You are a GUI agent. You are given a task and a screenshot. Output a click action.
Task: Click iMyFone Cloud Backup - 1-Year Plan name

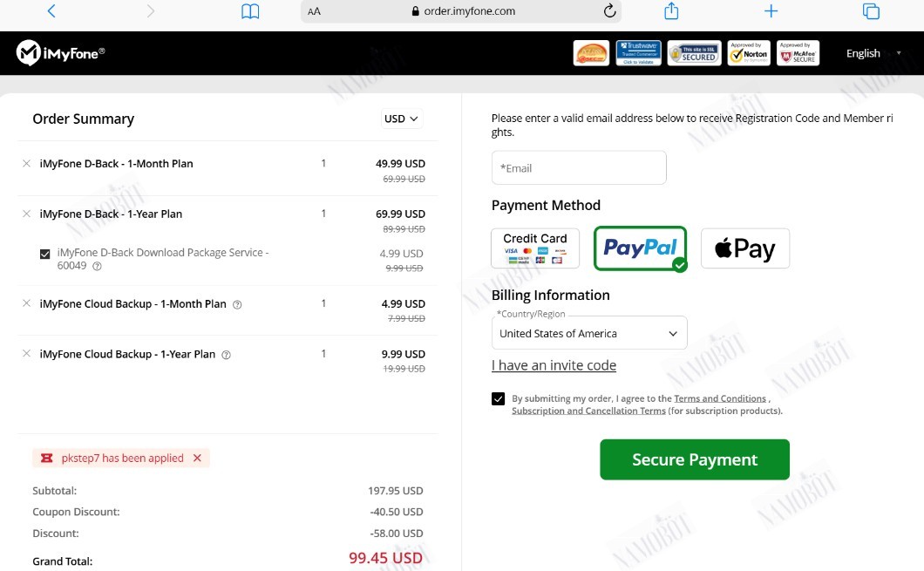pos(127,354)
